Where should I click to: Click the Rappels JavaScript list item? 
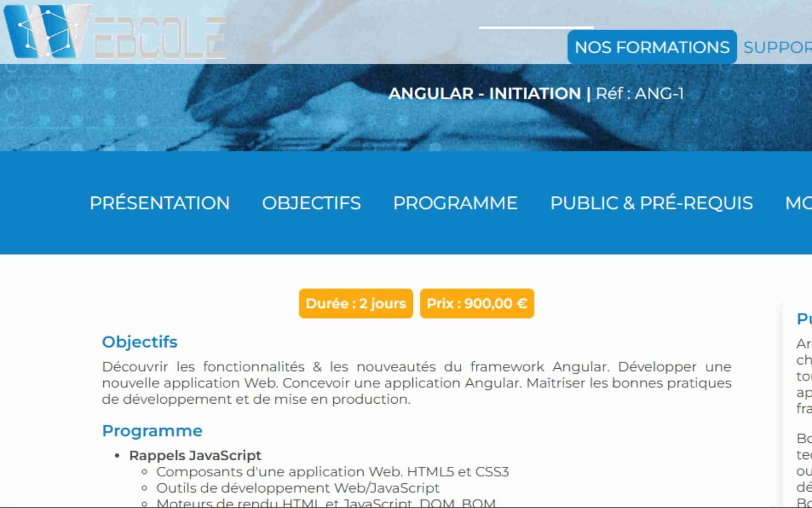tap(195, 455)
